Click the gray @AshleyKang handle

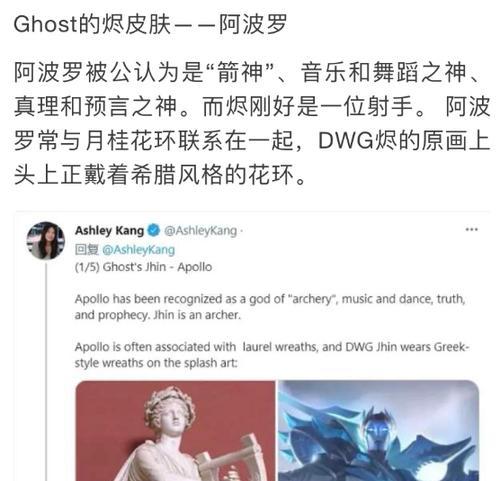tap(200, 230)
